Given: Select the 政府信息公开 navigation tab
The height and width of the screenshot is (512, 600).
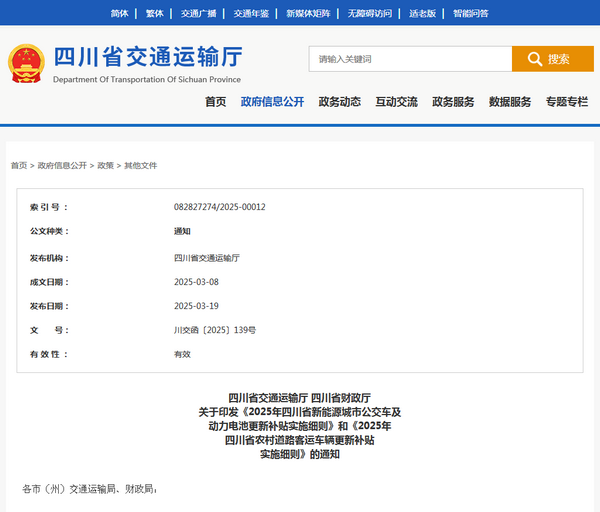Looking at the screenshot, I should click(272, 102).
